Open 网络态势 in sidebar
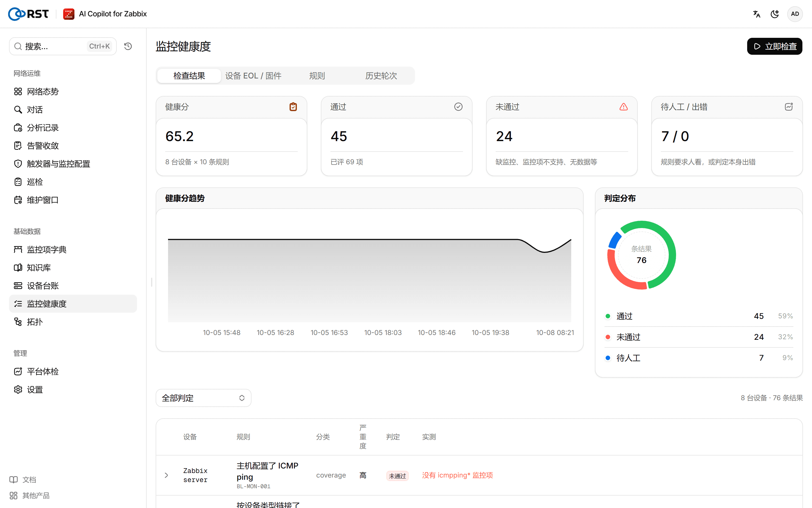This screenshot has width=812, height=508. [73, 91]
